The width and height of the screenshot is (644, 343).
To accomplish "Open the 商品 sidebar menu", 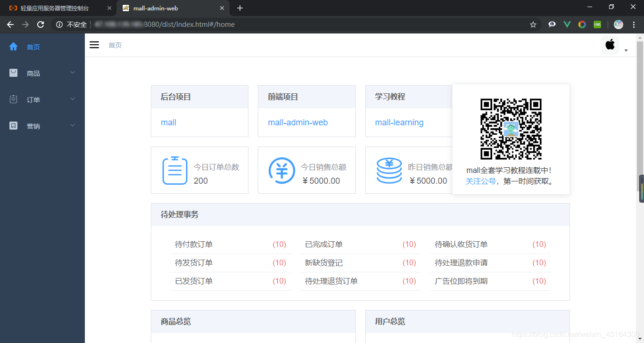I will point(42,73).
